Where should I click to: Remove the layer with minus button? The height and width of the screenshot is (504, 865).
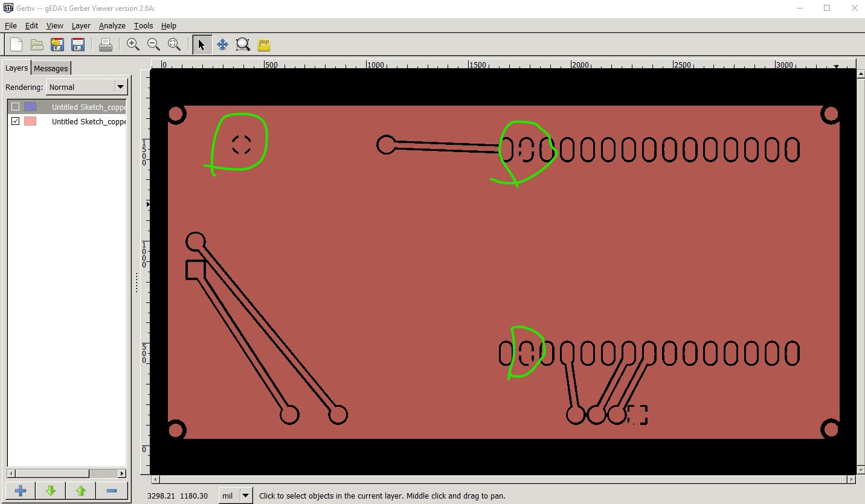111,491
